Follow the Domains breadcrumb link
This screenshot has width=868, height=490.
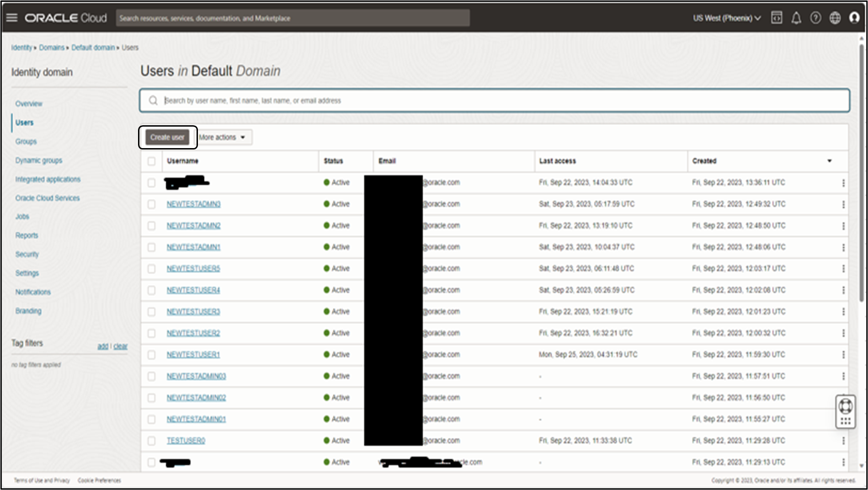tap(52, 48)
